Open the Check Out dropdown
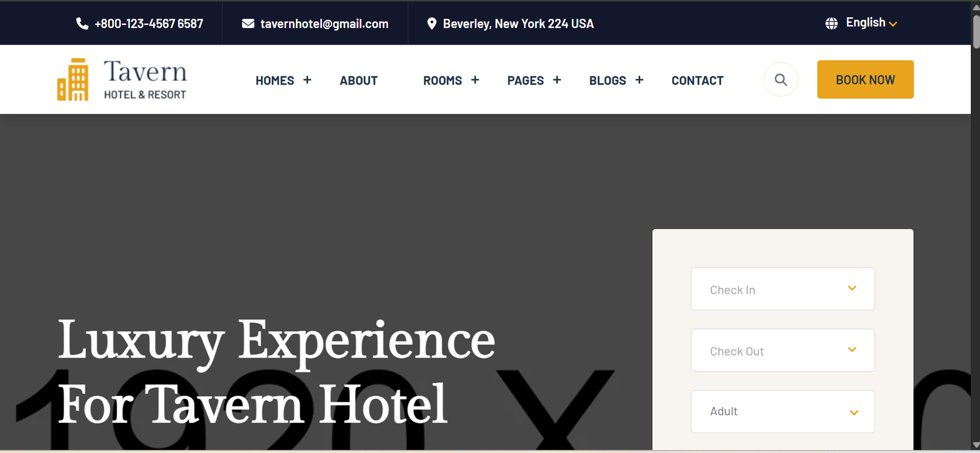Screen dimensions: 980x453 coord(783,350)
